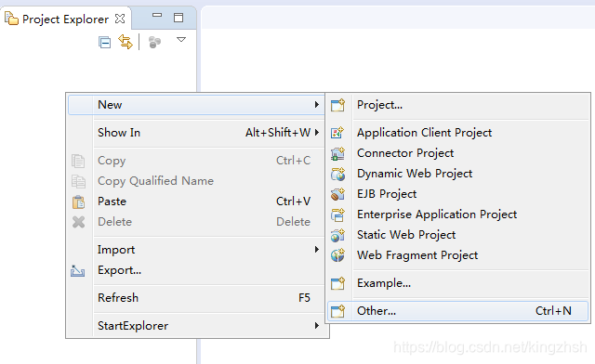The height and width of the screenshot is (364, 595).
Task: Click the EJB Project bean icon
Action: [337, 194]
